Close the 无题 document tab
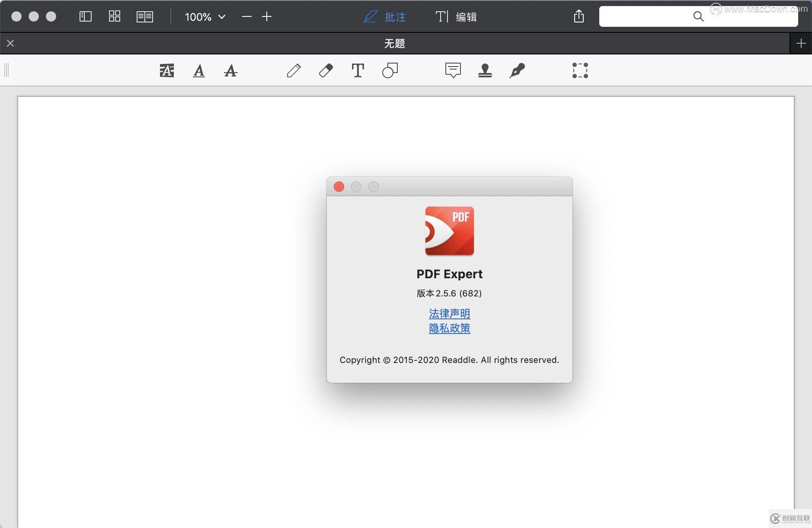 tap(10, 43)
